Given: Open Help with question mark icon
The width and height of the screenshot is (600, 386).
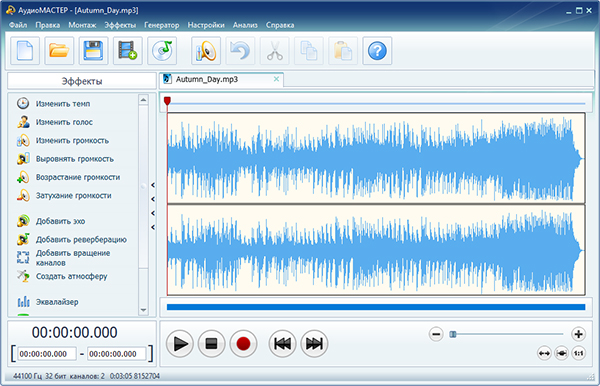Looking at the screenshot, I should coord(377,51).
